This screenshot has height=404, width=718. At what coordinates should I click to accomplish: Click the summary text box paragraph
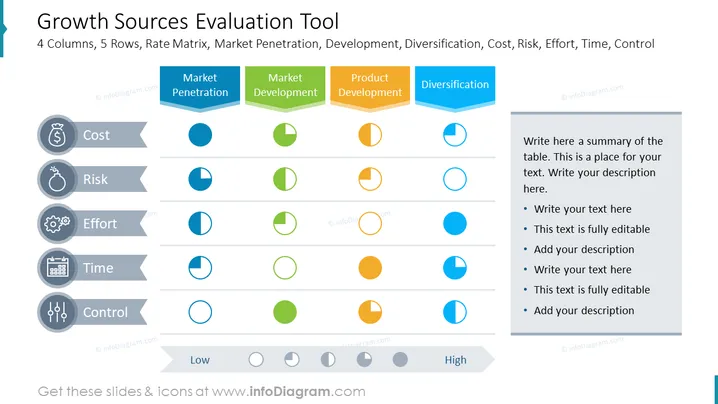click(x=593, y=165)
